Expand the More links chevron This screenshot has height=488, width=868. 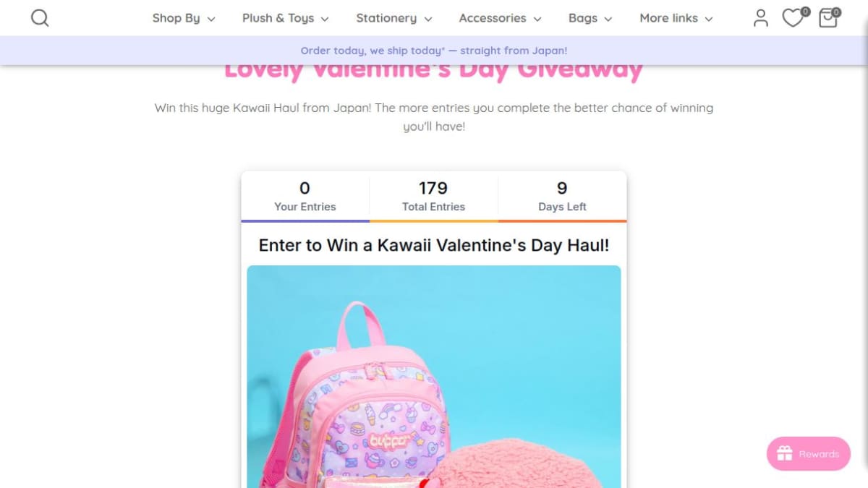coord(709,19)
